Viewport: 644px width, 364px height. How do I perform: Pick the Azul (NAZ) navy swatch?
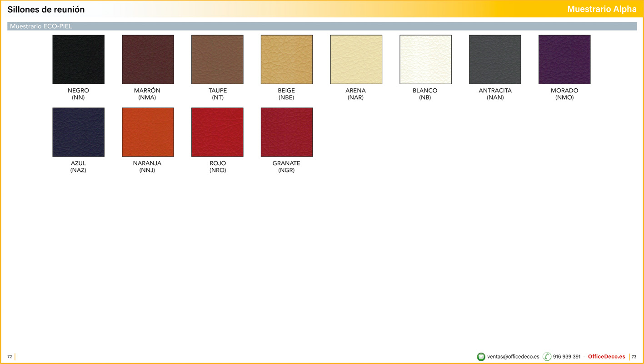pyautogui.click(x=78, y=132)
